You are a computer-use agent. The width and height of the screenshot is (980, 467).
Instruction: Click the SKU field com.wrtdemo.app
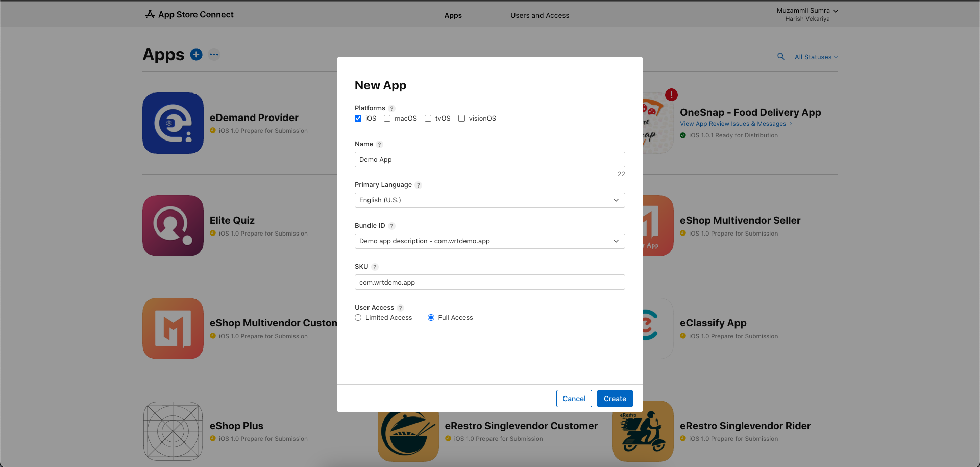tap(490, 282)
